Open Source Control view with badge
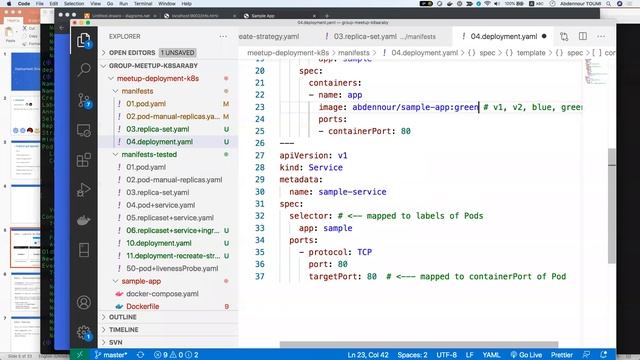This screenshot has height=360, width=640. click(84, 100)
